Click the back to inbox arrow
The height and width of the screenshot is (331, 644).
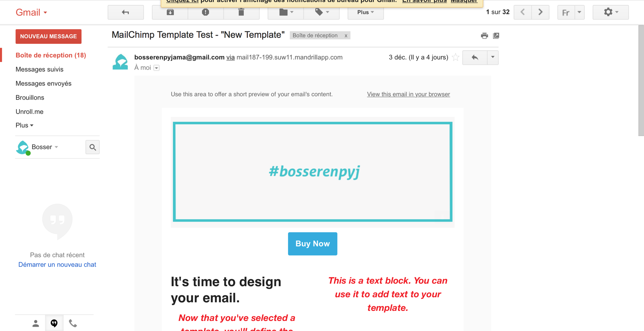click(x=125, y=12)
